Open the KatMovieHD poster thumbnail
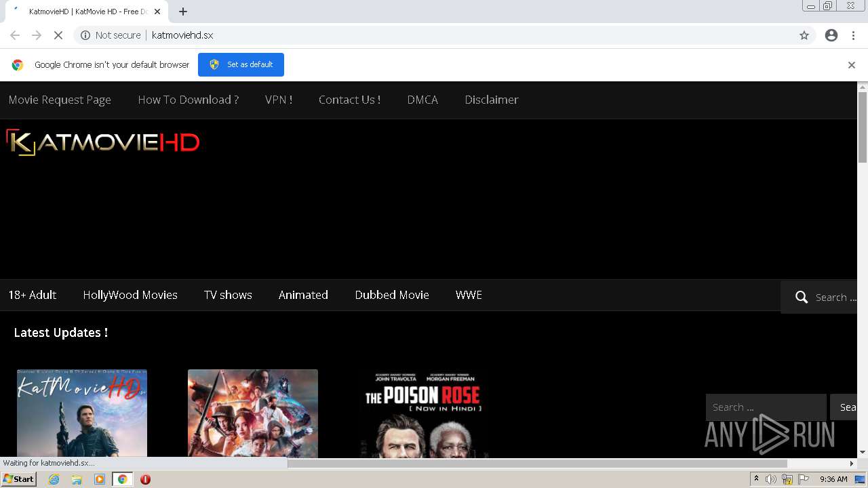Image resolution: width=868 pixels, height=488 pixels. coord(82,413)
